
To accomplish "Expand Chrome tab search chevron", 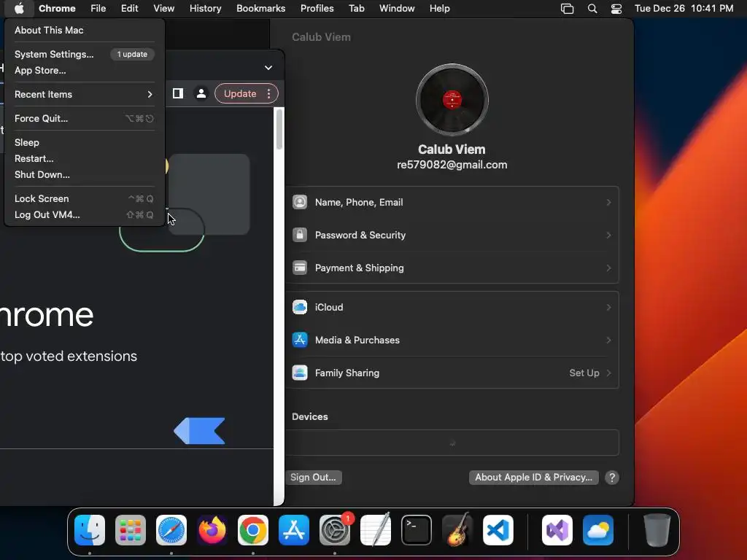I will (268, 68).
